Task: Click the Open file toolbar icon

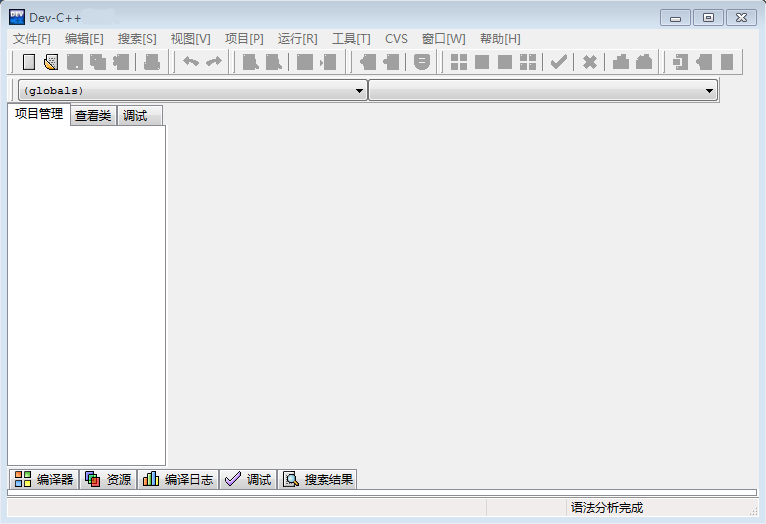Action: (51, 62)
